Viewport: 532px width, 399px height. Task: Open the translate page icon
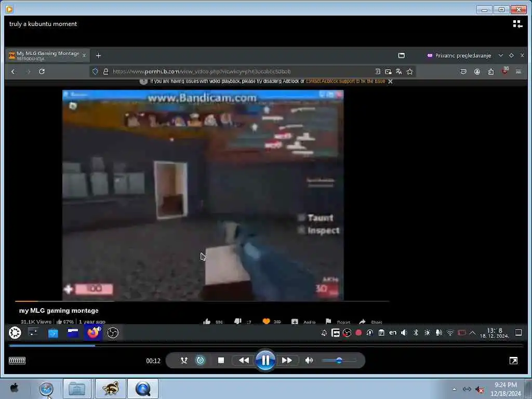tap(399, 72)
